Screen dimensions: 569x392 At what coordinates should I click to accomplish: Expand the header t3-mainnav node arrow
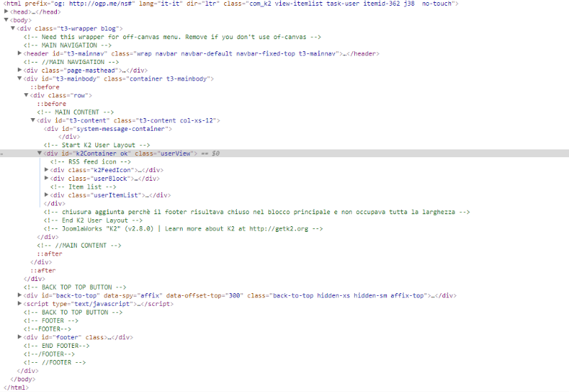(x=20, y=53)
